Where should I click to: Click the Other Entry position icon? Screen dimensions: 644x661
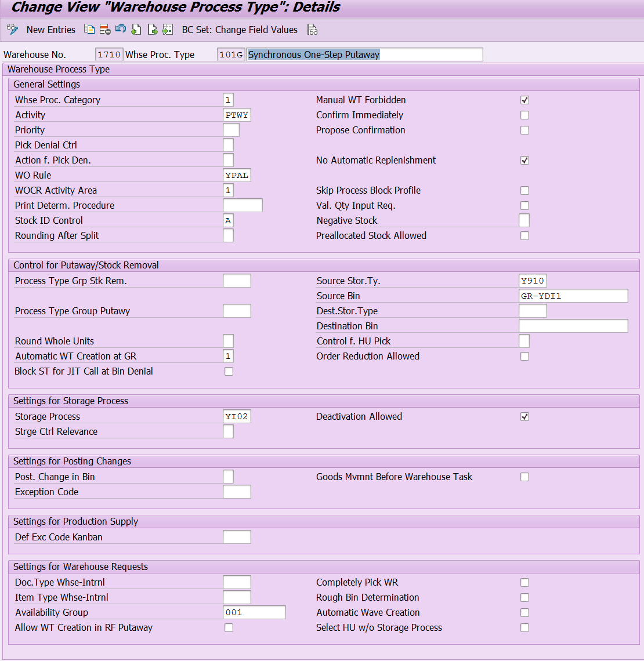click(168, 30)
